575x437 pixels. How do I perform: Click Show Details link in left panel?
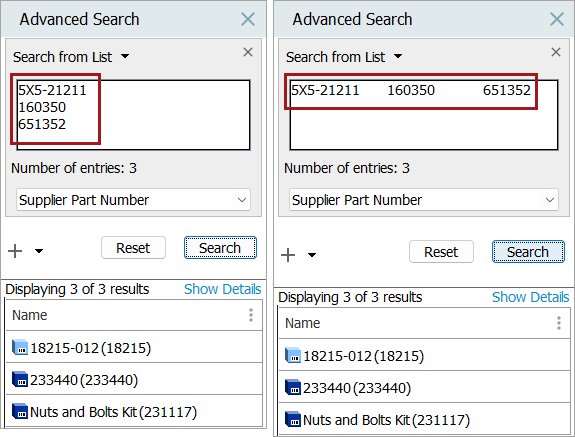(223, 289)
